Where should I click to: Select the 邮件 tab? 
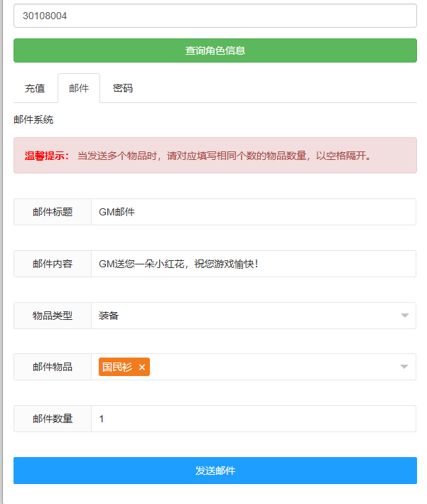pos(79,89)
